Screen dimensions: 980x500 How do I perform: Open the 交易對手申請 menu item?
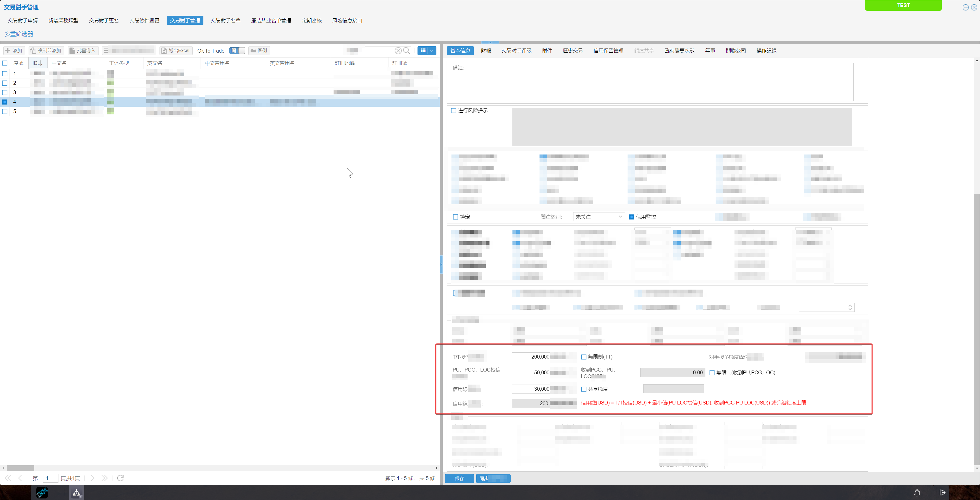[23, 21]
